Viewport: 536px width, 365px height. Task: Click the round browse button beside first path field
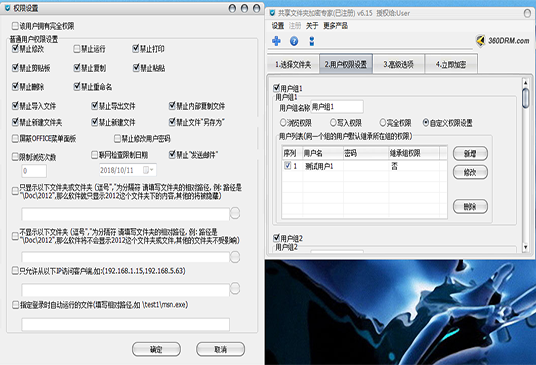(235, 213)
